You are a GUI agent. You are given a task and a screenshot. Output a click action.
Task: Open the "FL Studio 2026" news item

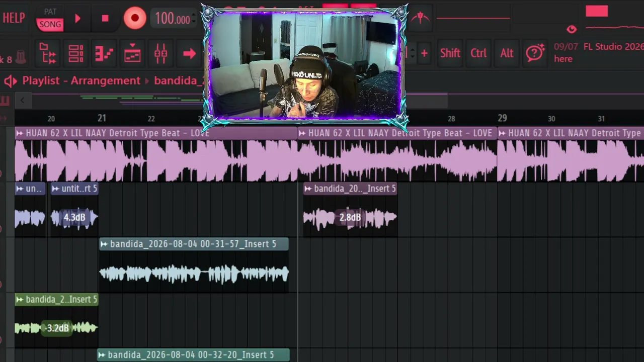613,47
